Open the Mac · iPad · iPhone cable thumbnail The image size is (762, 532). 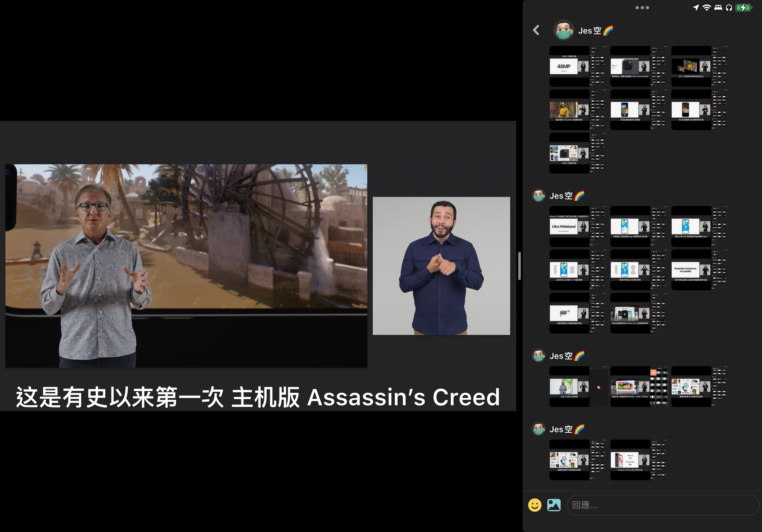coord(639,387)
